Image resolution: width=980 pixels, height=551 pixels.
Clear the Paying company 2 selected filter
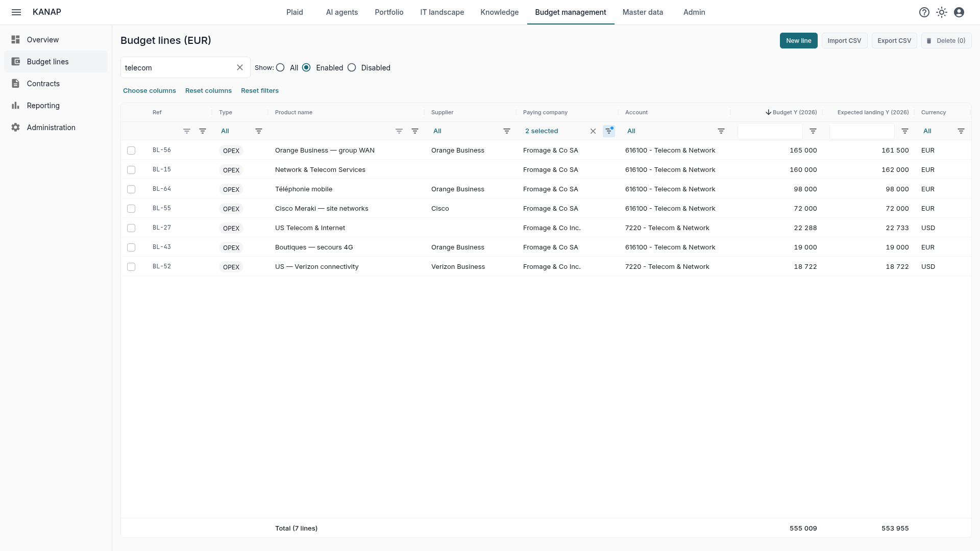click(x=593, y=131)
